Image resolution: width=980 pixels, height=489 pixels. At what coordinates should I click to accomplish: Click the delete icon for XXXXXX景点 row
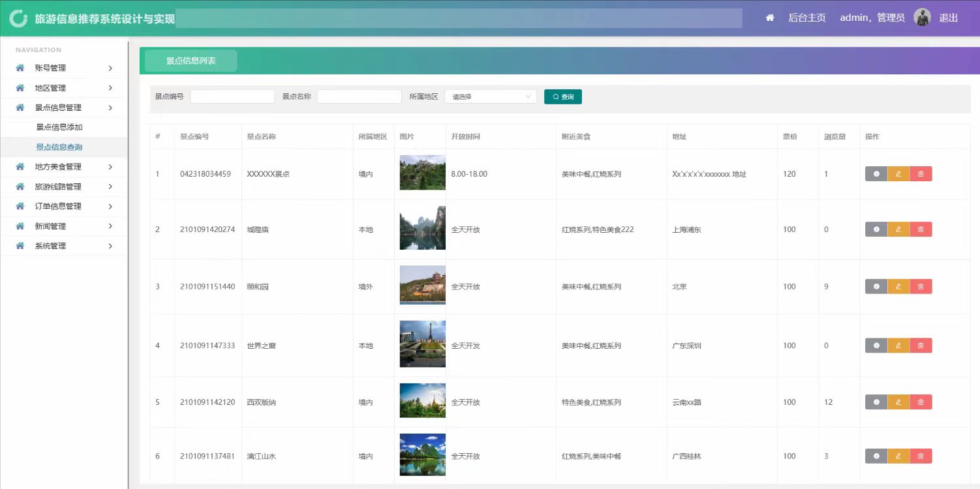coord(921,174)
